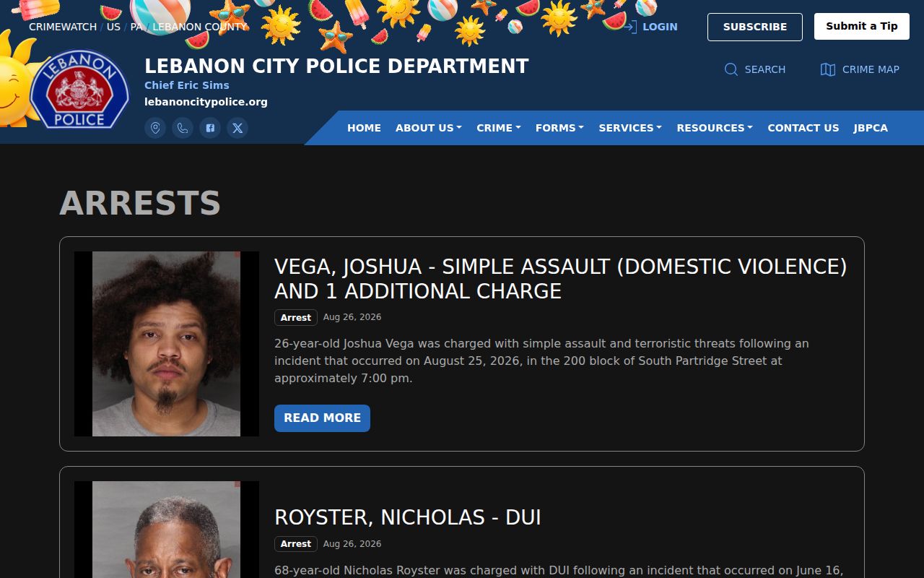
Task: Click the Lebanon Police badge logo
Action: [x=79, y=89]
